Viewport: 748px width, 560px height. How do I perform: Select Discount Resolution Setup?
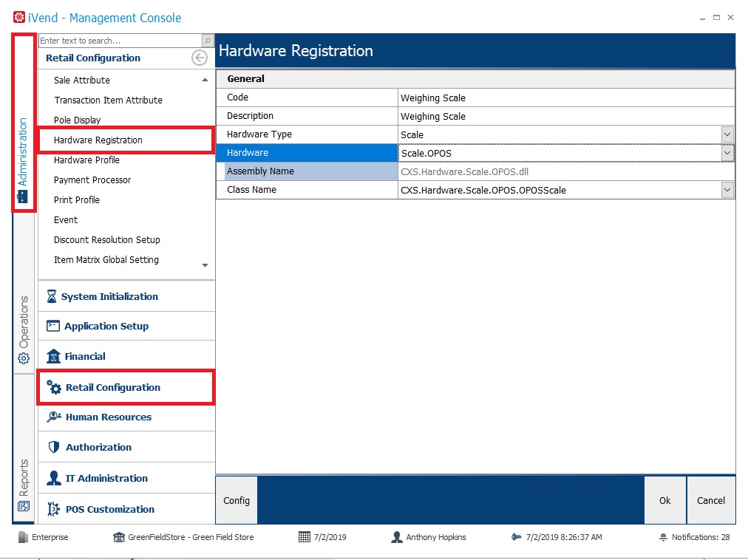click(107, 240)
